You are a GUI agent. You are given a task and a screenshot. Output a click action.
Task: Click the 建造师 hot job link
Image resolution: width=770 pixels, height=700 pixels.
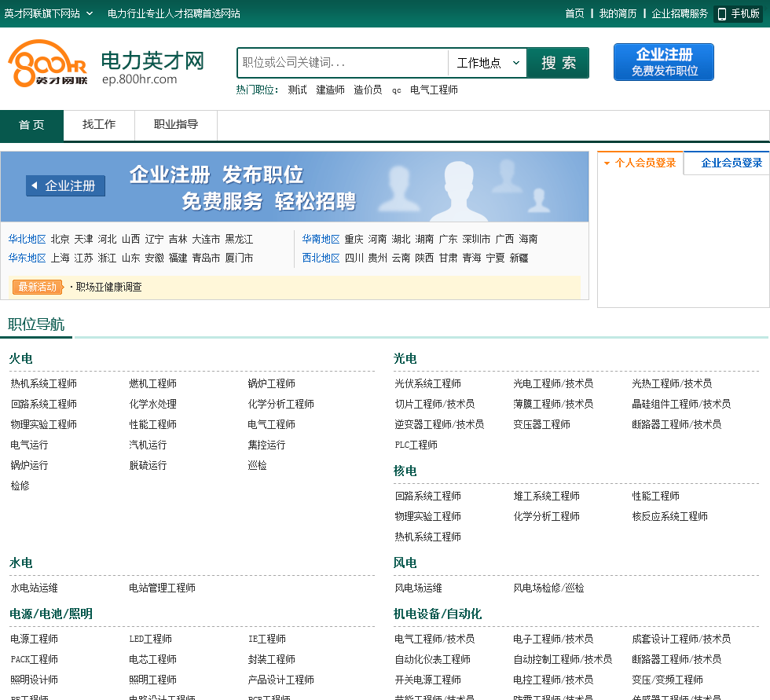pyautogui.click(x=330, y=90)
